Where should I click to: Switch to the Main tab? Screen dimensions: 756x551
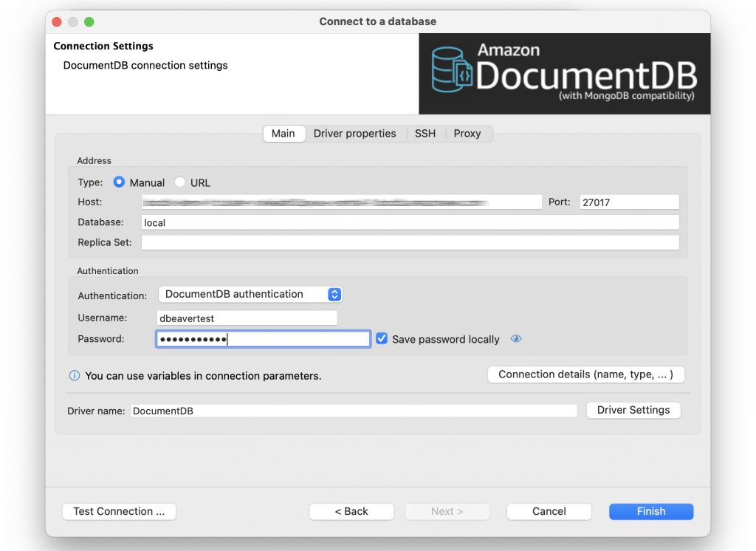point(283,134)
